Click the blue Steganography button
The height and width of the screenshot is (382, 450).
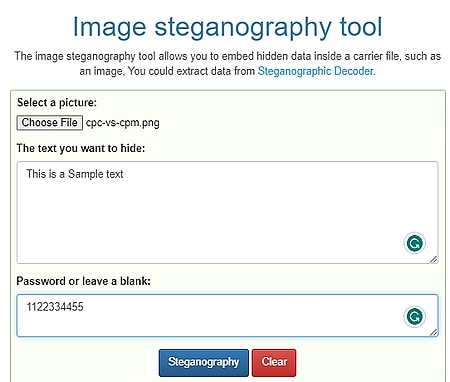coord(204,363)
